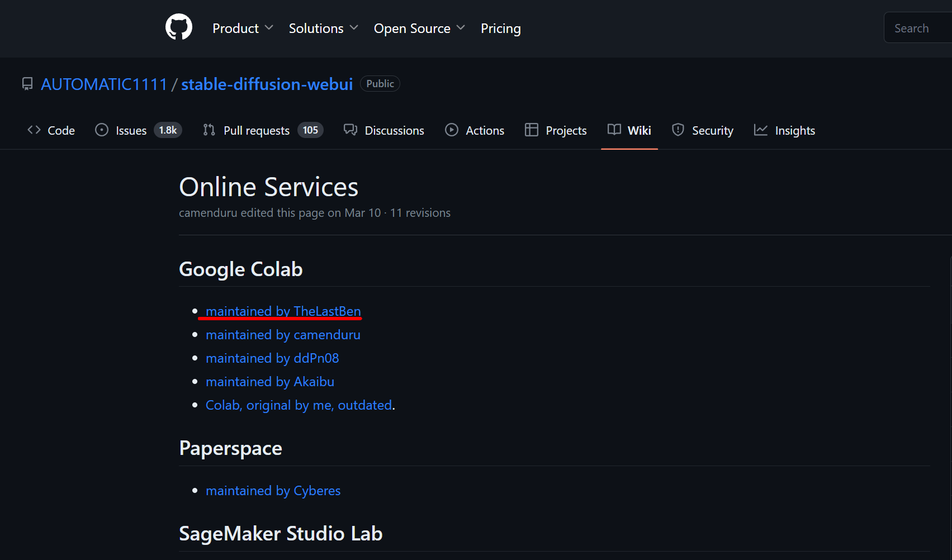Click the Discussions speech-bubble icon

tap(351, 130)
